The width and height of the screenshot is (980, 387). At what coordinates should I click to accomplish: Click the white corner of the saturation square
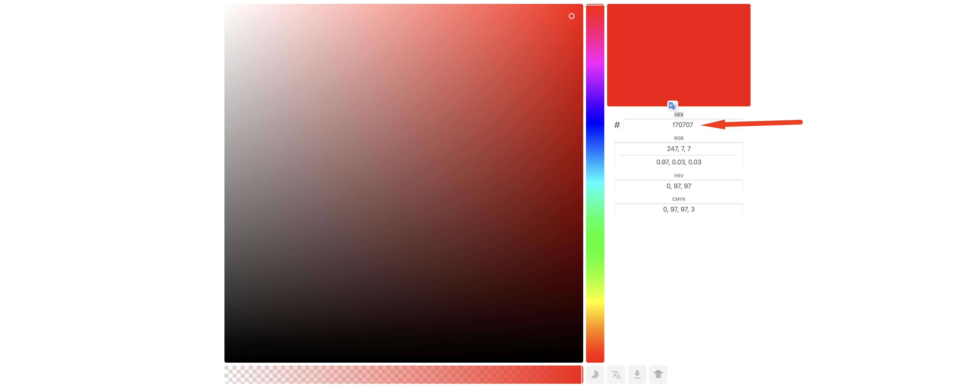click(226, 6)
